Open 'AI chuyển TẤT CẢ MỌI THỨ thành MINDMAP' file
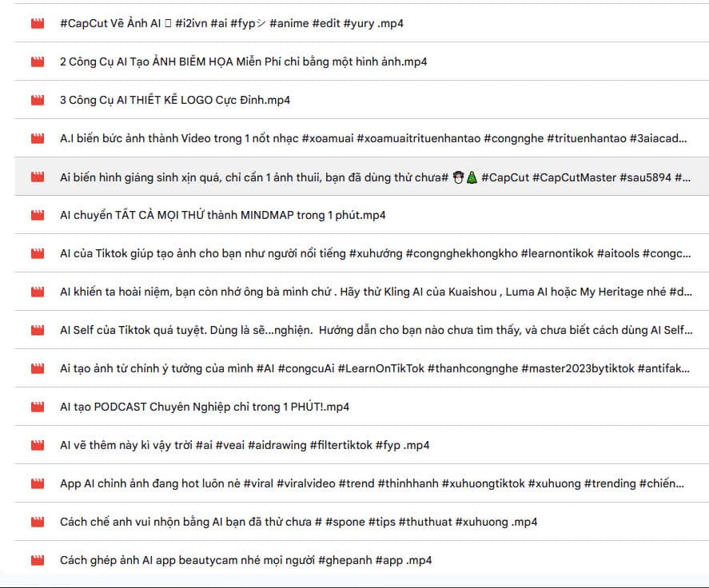 coord(223,215)
